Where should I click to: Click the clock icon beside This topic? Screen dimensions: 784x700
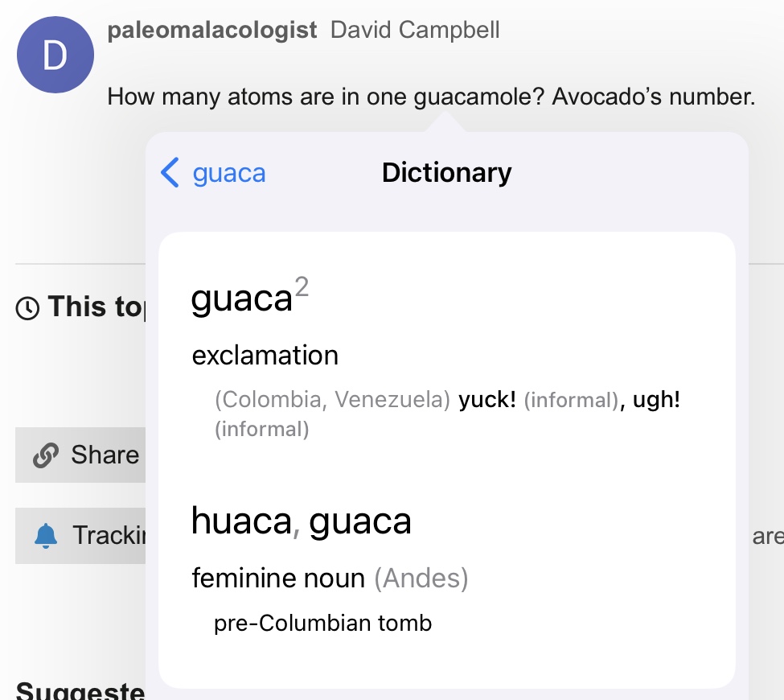(x=27, y=307)
